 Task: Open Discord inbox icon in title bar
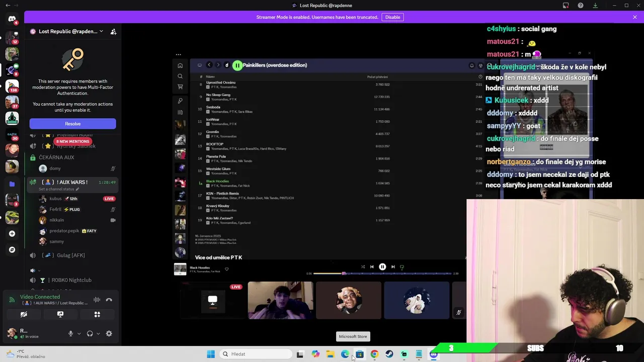(566, 6)
